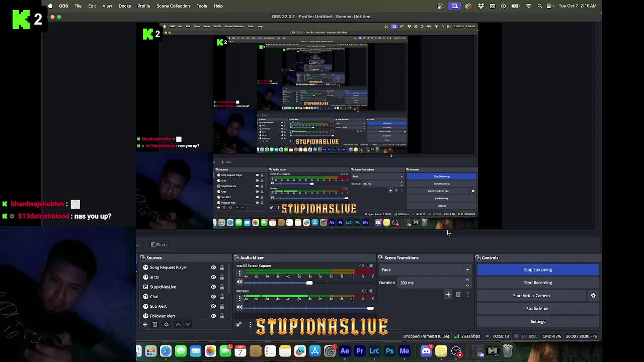Open macOS Screen Capture three-dot options
The width and height of the screenshot is (644, 362).
(239, 274)
